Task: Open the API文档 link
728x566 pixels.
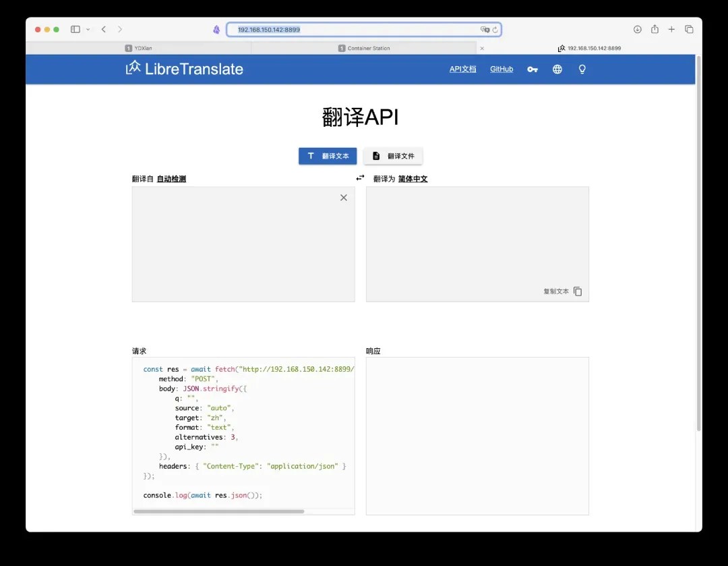Action: [x=462, y=69]
